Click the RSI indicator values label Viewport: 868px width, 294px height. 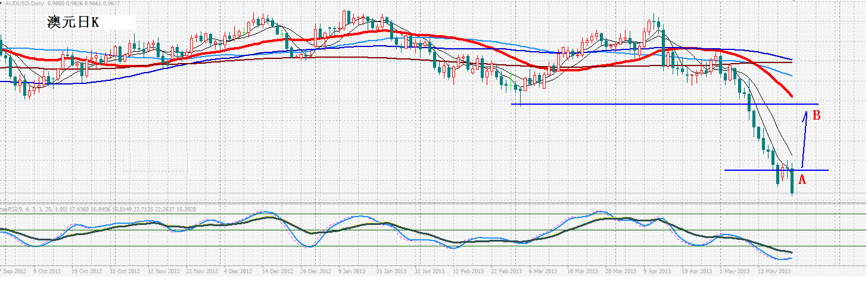tap(97, 209)
